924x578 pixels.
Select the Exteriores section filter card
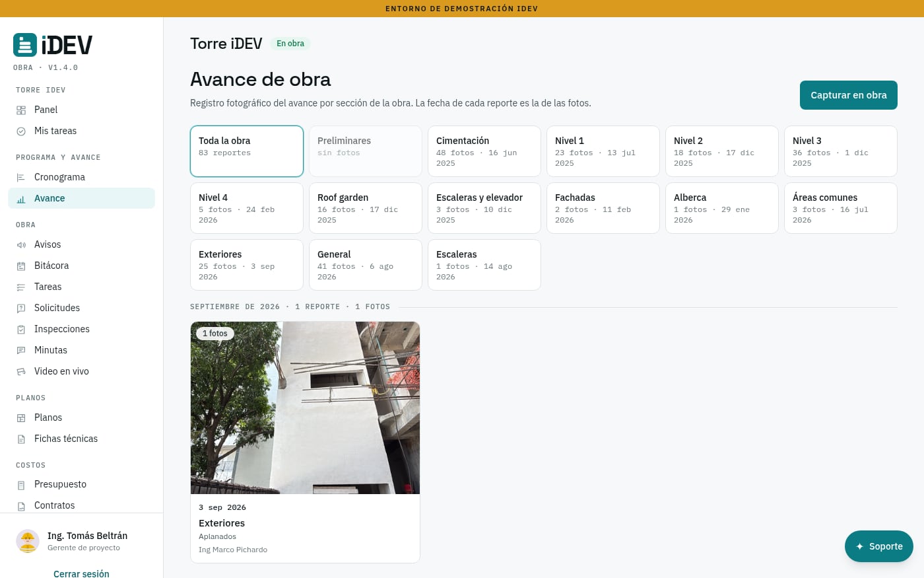[x=247, y=265]
